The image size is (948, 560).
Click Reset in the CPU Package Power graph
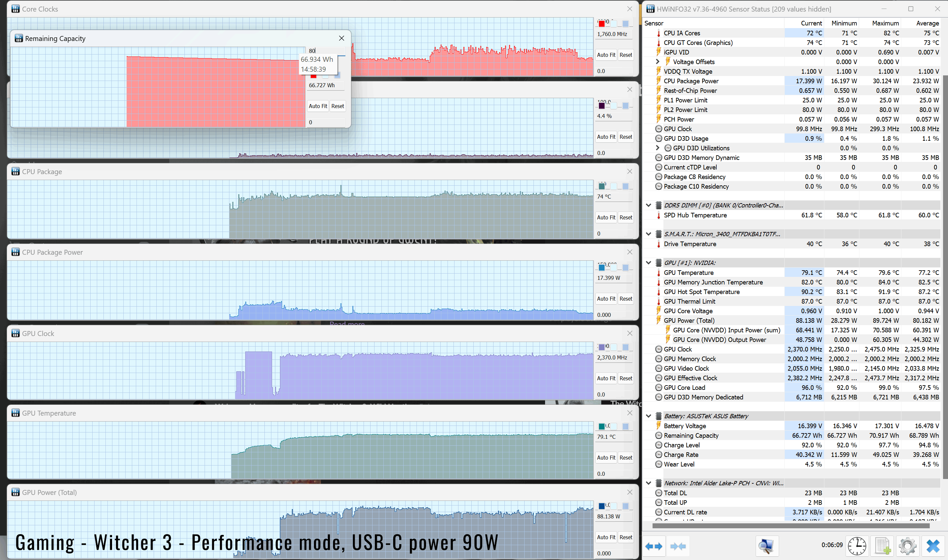(x=626, y=298)
